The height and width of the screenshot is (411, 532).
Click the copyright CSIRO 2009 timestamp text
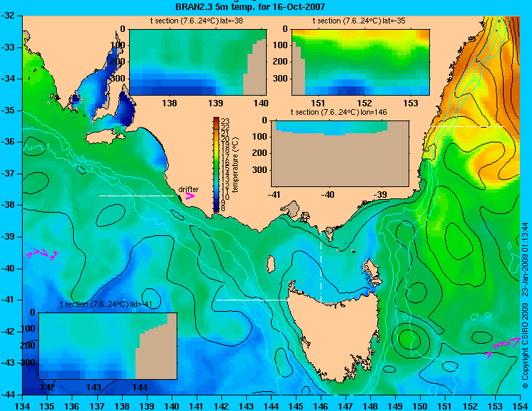point(525,305)
